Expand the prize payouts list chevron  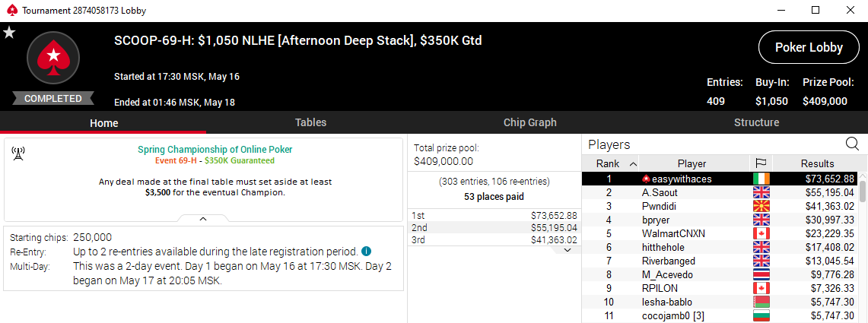567,250
